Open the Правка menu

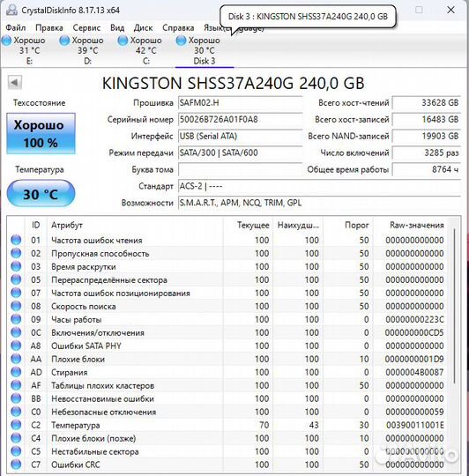pos(49,28)
